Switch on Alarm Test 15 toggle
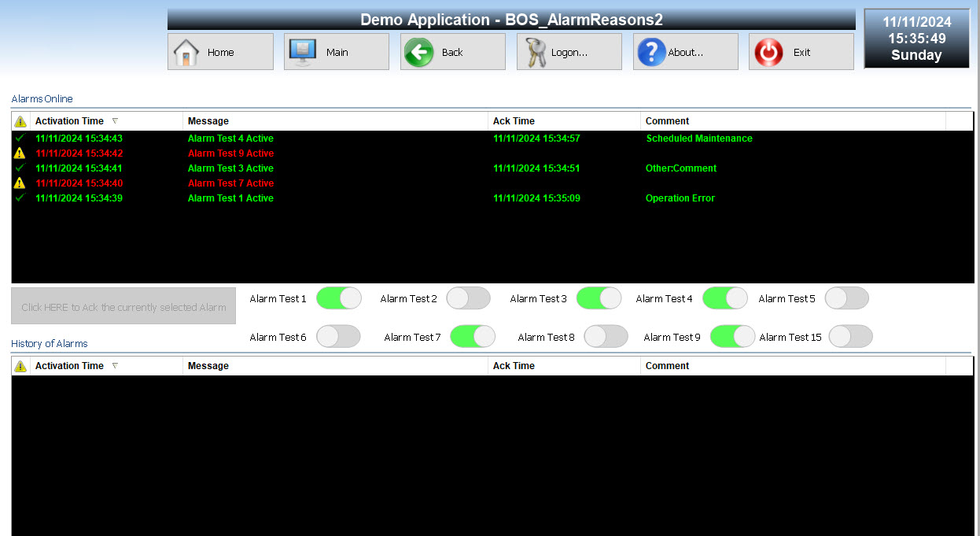Image resolution: width=980 pixels, height=536 pixels. tap(850, 337)
